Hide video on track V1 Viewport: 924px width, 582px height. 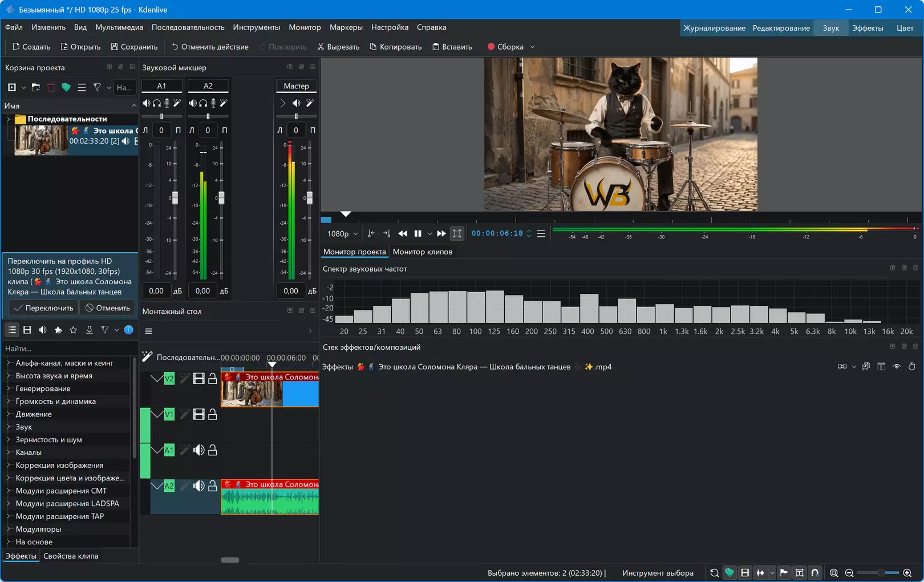pyautogui.click(x=198, y=414)
